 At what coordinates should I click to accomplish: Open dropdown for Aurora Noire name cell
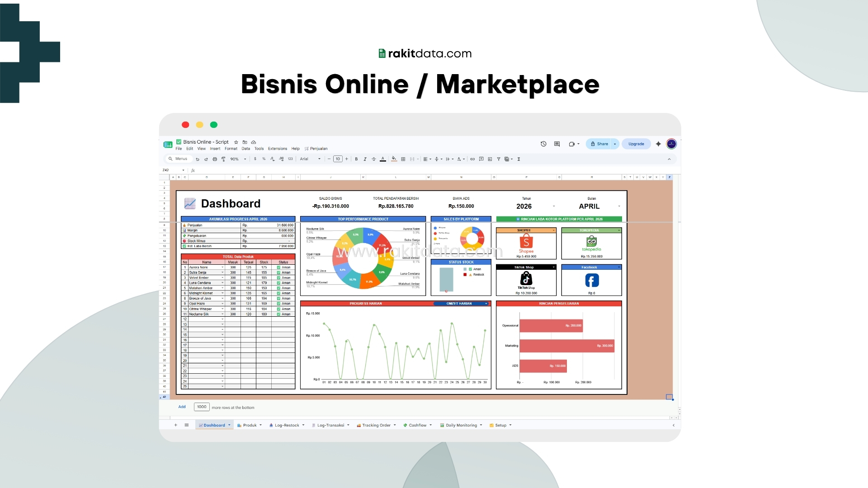222,267
